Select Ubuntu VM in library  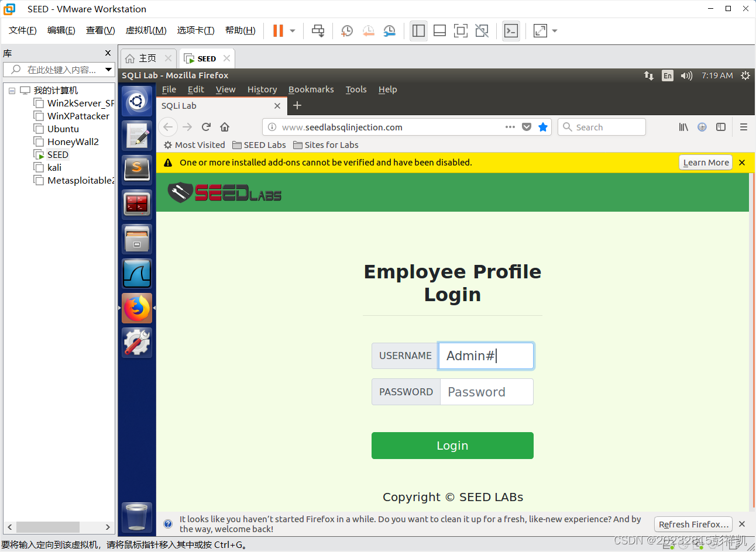[57, 129]
